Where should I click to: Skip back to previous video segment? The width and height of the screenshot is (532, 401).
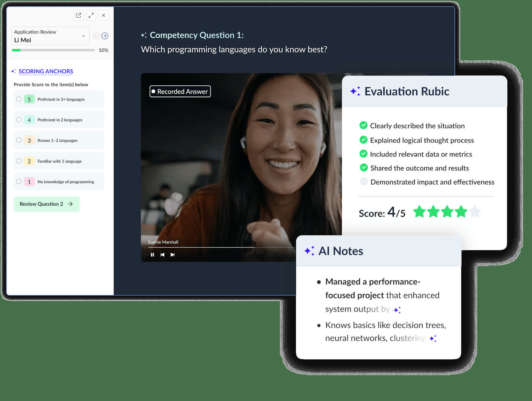(x=162, y=255)
